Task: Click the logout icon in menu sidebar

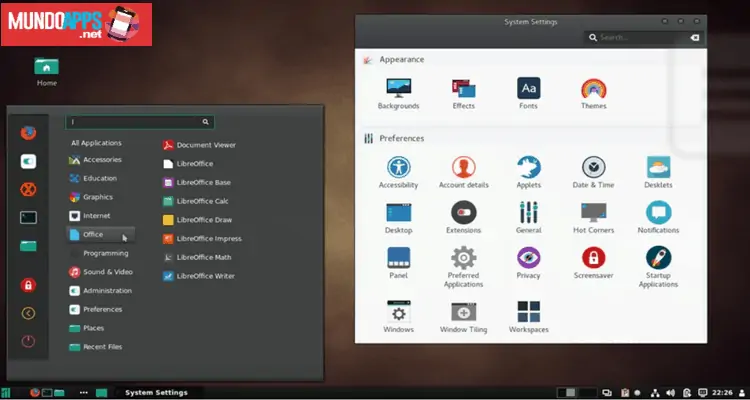Action: [x=28, y=313]
